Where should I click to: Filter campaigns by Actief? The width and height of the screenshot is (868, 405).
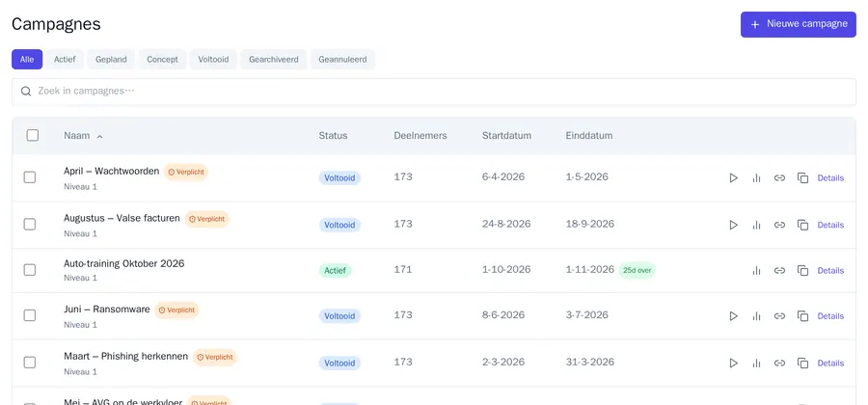pyautogui.click(x=65, y=59)
